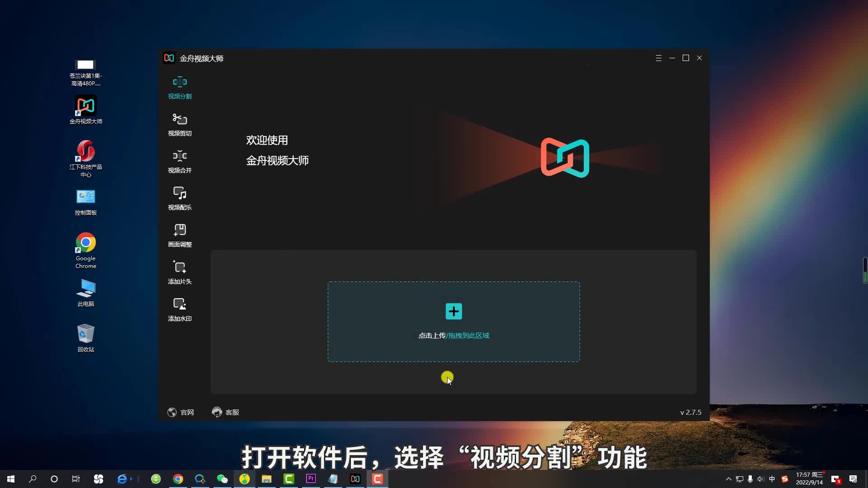Open the Windows notification center

tap(853, 479)
